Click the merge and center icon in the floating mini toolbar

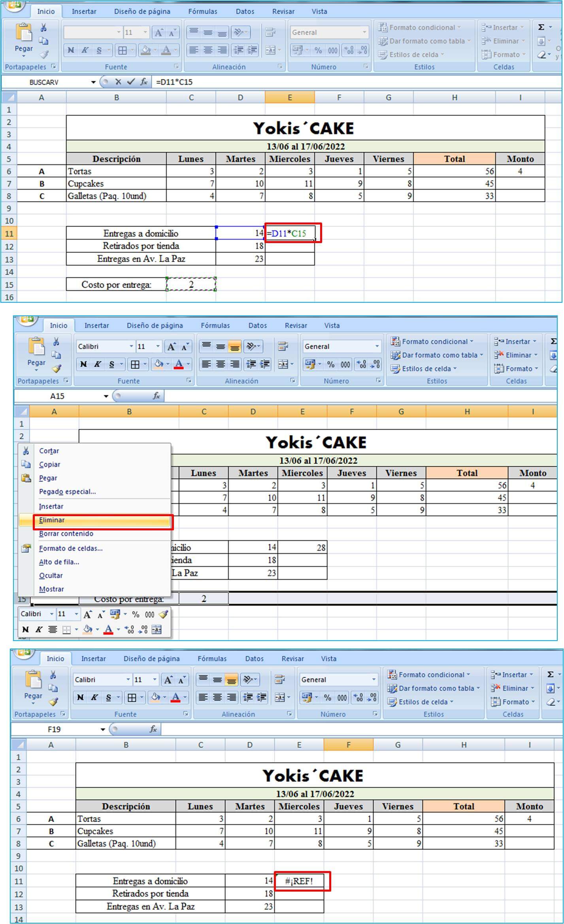click(x=157, y=630)
